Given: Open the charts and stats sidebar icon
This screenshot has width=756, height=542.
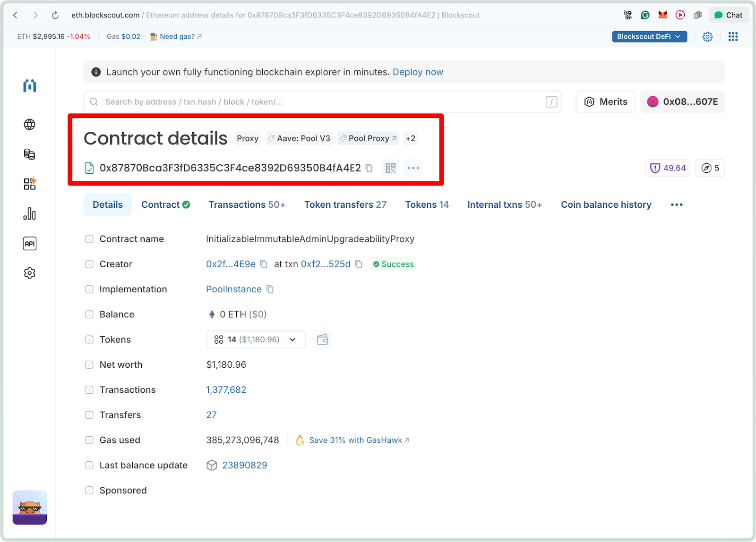Looking at the screenshot, I should [x=29, y=213].
